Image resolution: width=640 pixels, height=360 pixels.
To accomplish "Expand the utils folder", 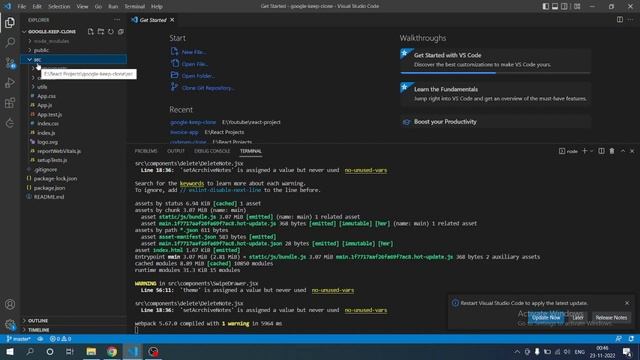I will 74,87.
